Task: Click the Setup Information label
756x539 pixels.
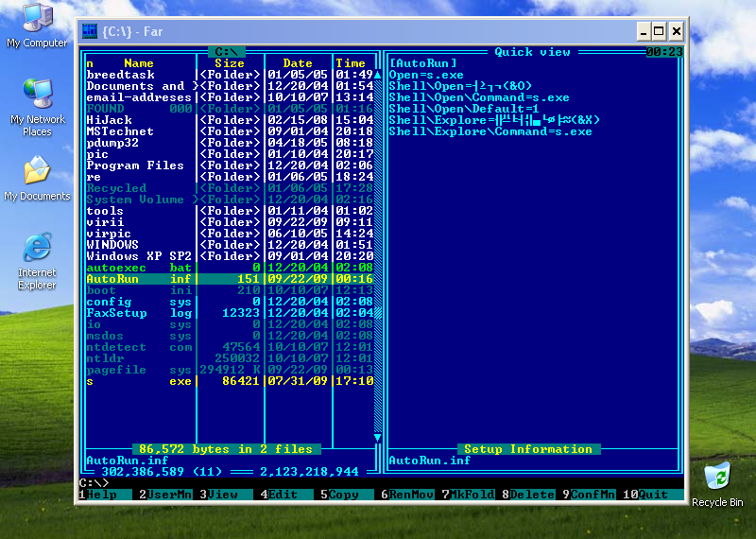Action: [x=528, y=449]
